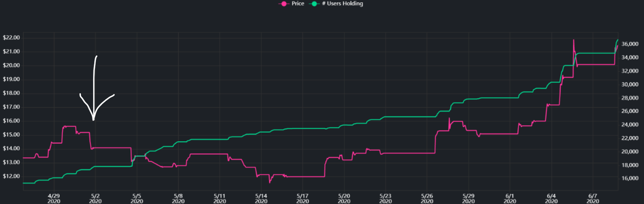Choose the 5/26 2020 date tick
Viewport: 644px width, 204px height.
click(x=427, y=198)
